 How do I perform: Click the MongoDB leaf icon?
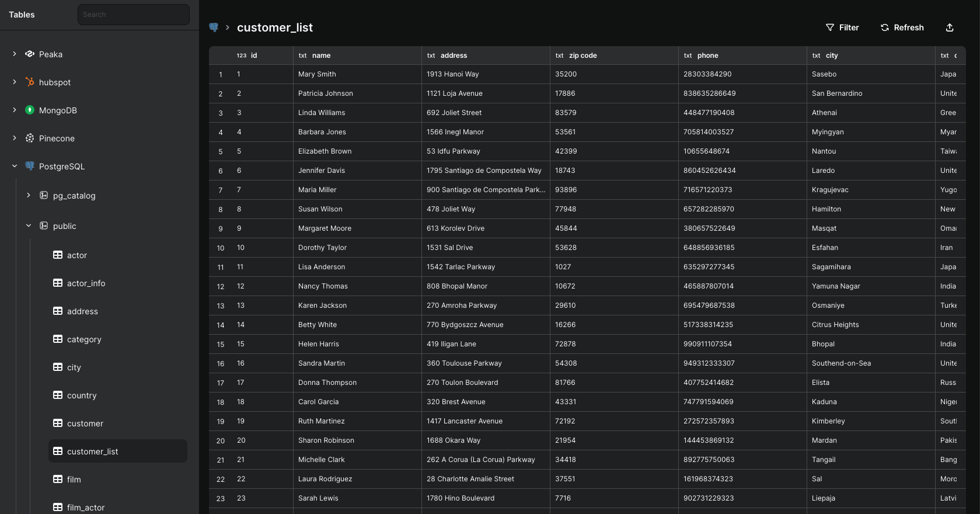[x=30, y=110]
